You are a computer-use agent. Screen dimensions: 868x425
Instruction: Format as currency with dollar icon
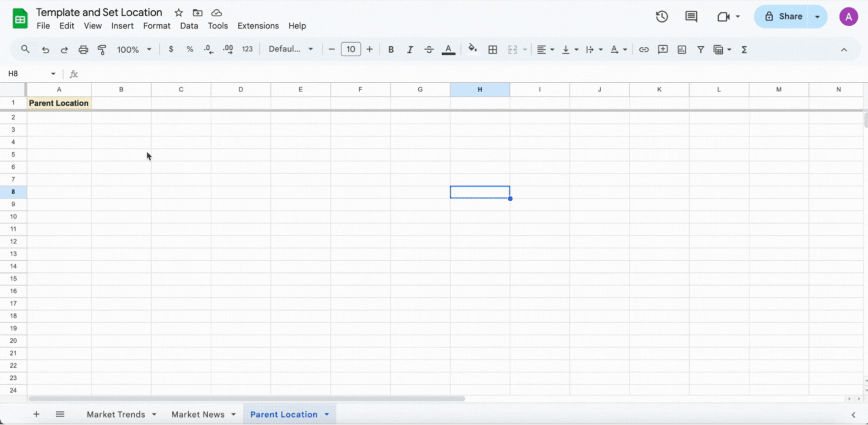coord(171,50)
